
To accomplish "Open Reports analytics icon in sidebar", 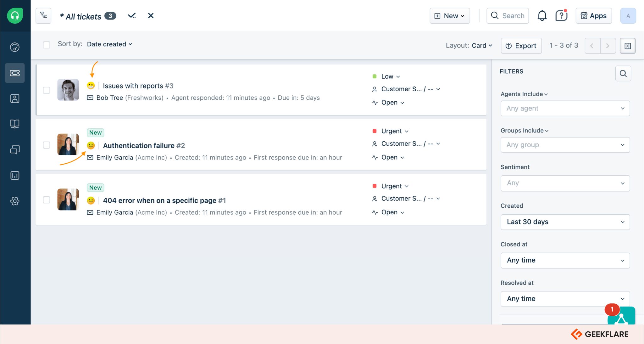I will (x=15, y=175).
